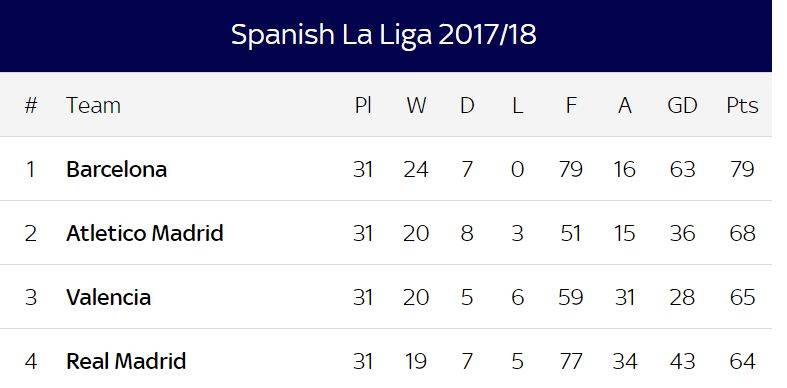
Task: Click the Spanish La Liga 2017/18 title
Action: 383,35
